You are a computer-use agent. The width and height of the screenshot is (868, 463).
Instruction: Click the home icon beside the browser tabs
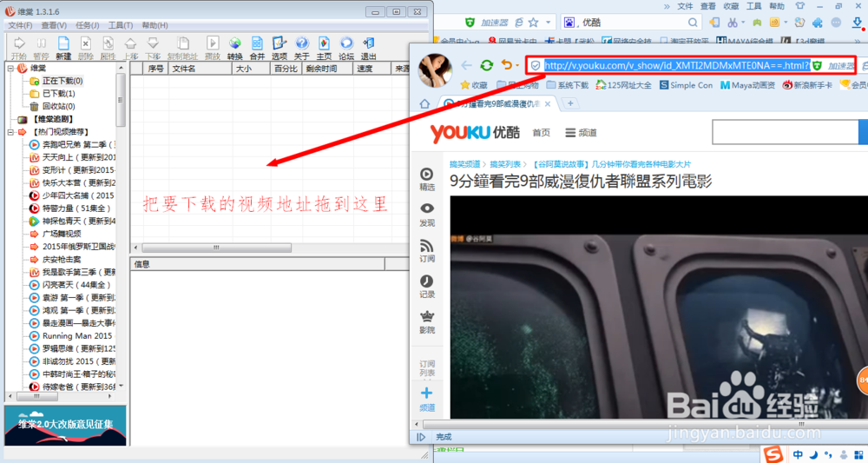(x=424, y=103)
